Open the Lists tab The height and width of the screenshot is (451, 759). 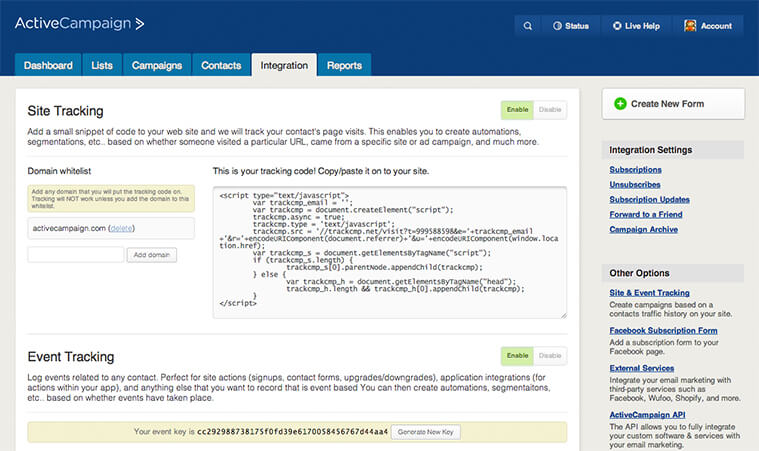(x=102, y=65)
